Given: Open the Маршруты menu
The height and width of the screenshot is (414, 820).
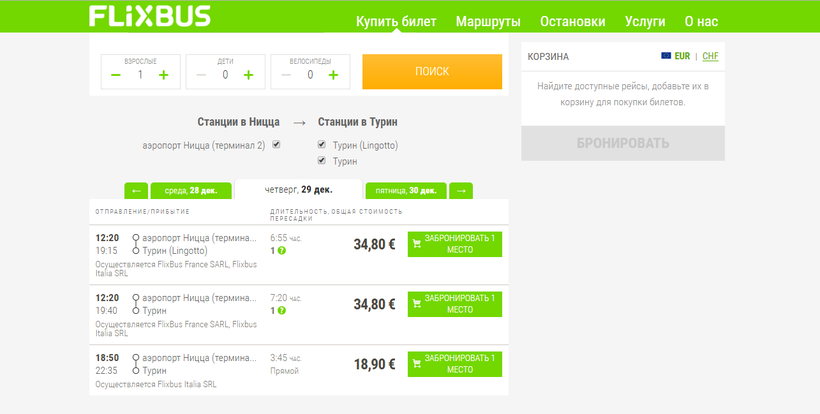Looking at the screenshot, I should click(x=488, y=21).
